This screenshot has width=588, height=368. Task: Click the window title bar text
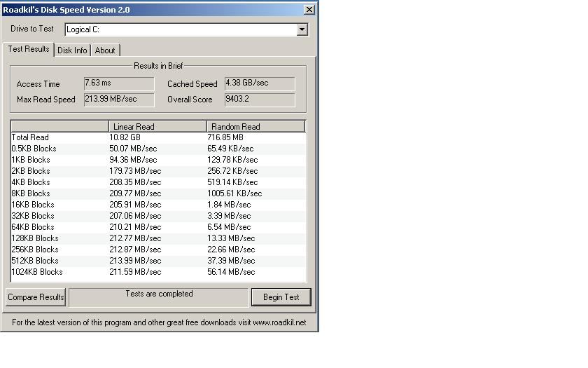pos(66,10)
